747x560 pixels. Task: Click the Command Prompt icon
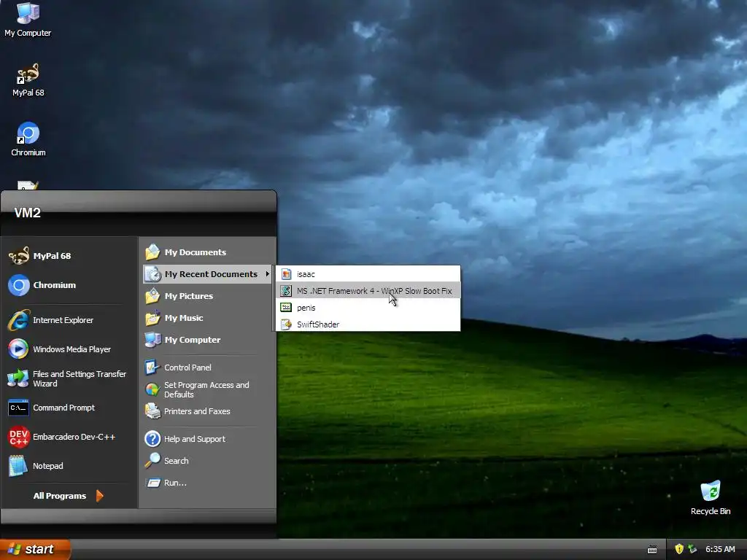coord(18,408)
